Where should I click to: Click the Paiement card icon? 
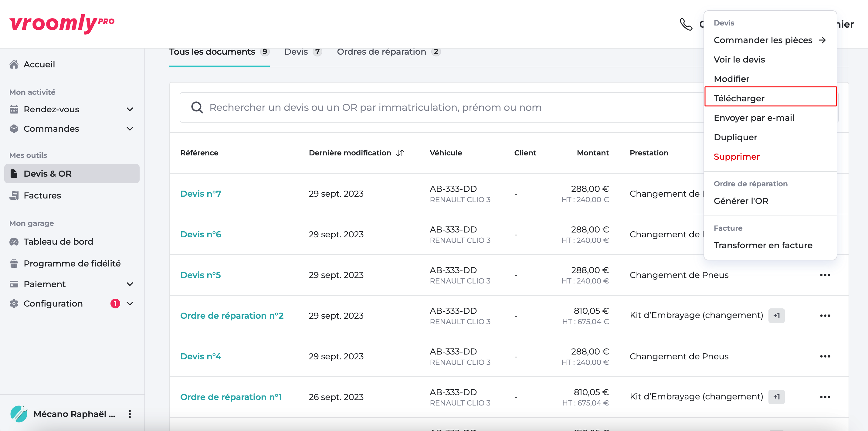click(14, 284)
